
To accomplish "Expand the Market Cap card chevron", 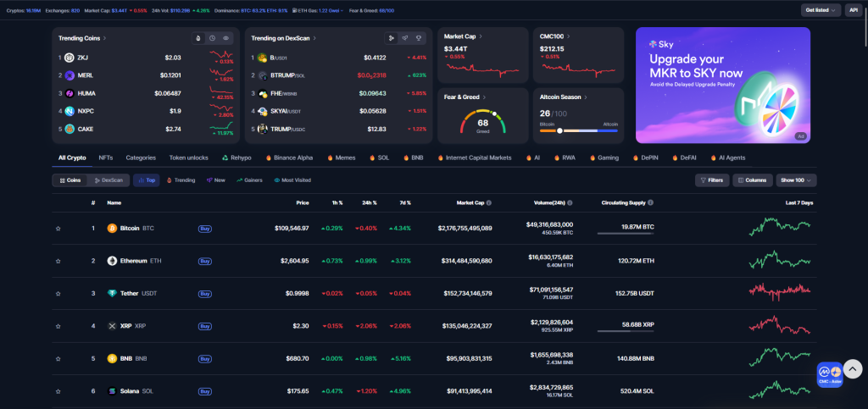I will click(x=481, y=36).
